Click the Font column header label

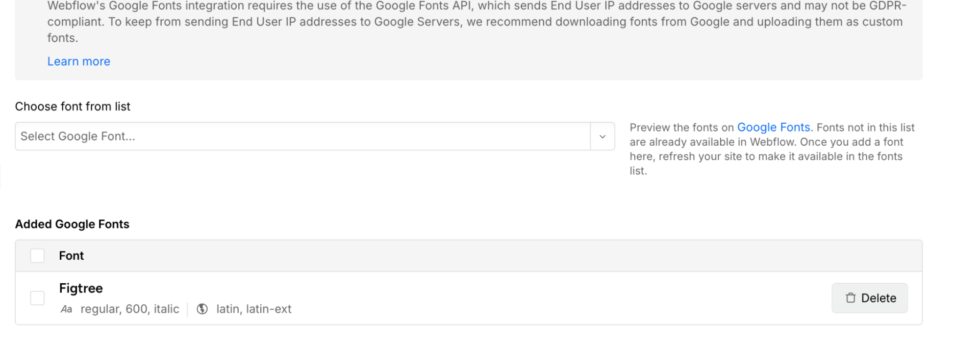[x=72, y=256]
